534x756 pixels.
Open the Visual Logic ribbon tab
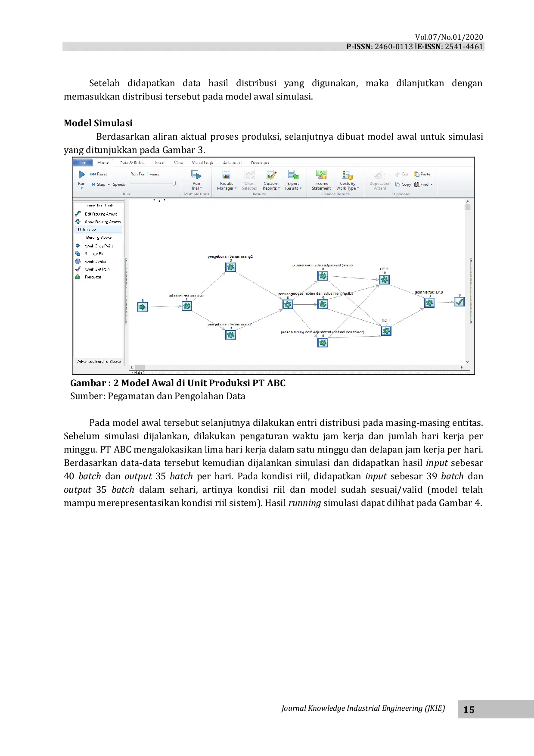pos(203,163)
